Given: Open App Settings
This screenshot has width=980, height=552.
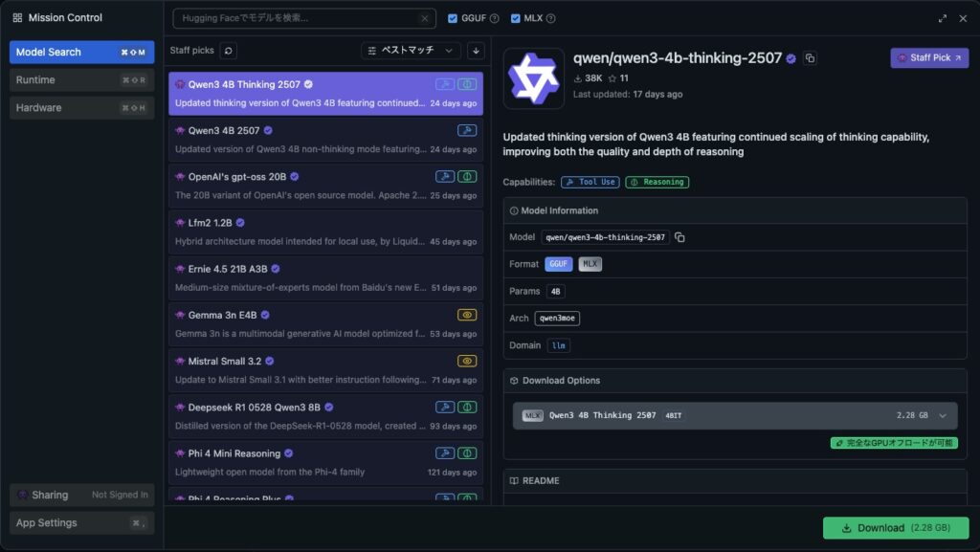Looking at the screenshot, I should point(82,523).
